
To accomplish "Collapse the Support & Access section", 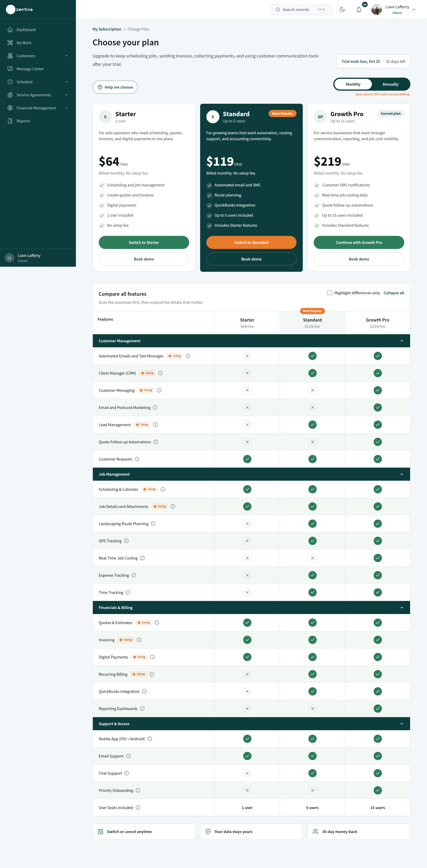I will point(402,724).
